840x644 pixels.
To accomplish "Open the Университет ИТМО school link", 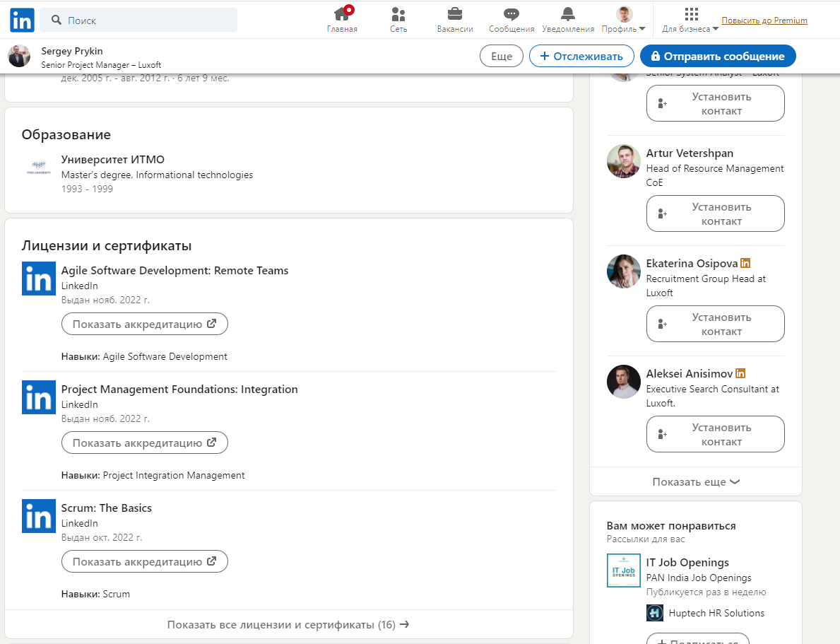I will point(112,159).
